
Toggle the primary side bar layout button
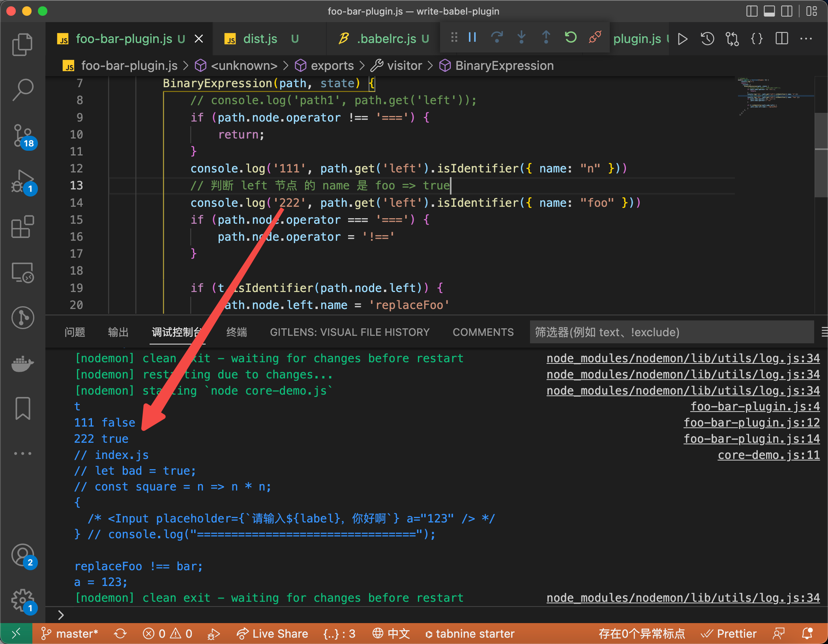tap(751, 11)
